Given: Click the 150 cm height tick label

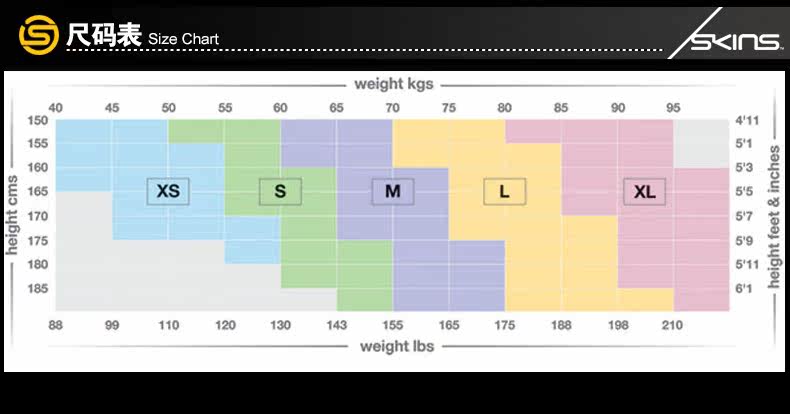Looking at the screenshot, I should pyautogui.click(x=37, y=121).
